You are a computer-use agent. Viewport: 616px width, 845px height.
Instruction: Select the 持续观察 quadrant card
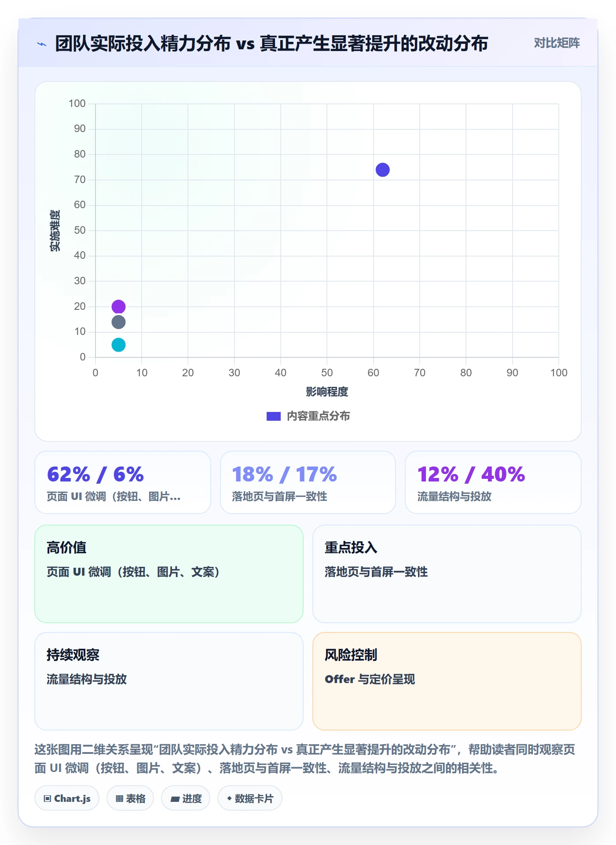169,681
